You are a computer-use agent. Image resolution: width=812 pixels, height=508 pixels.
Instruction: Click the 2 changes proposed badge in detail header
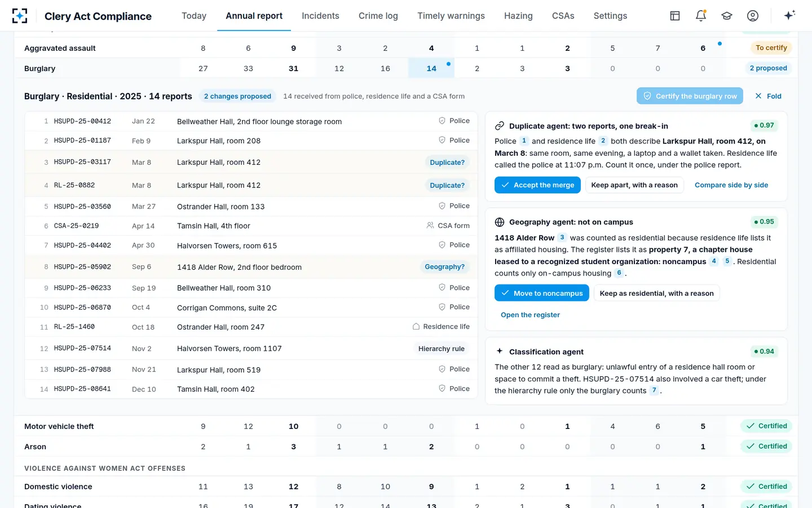pos(237,96)
